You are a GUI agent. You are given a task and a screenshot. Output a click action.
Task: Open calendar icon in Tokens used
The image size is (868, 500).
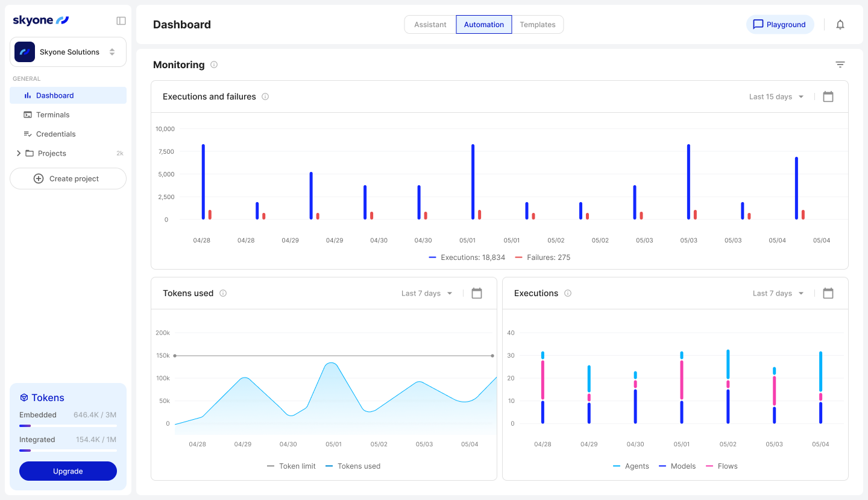[476, 293]
